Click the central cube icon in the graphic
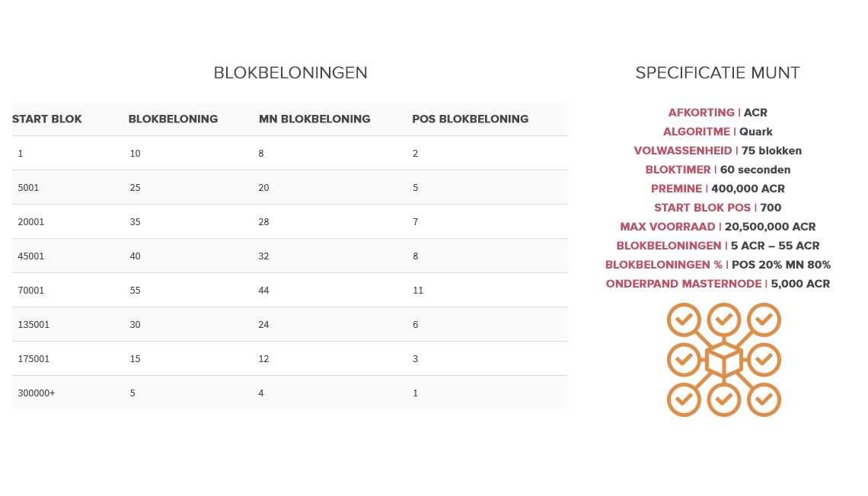The width and height of the screenshot is (868, 496). coord(724,360)
